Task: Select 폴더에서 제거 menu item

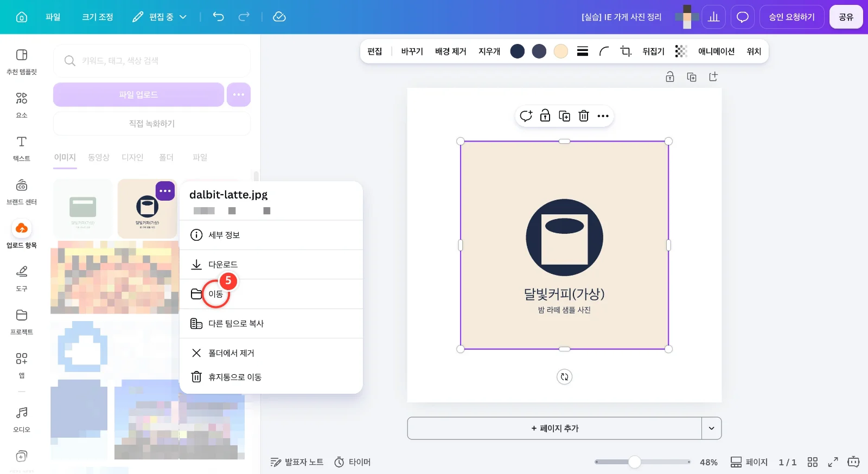Action: pyautogui.click(x=271, y=353)
